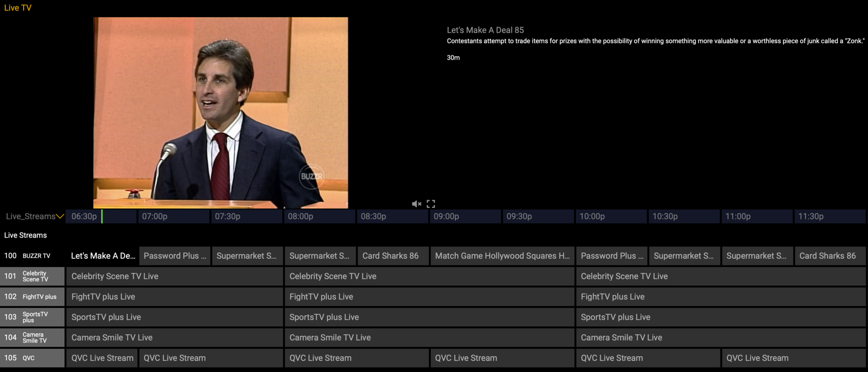This screenshot has width=868, height=372.
Task: Jump to the 10:00p time slot header
Action: tap(611, 217)
